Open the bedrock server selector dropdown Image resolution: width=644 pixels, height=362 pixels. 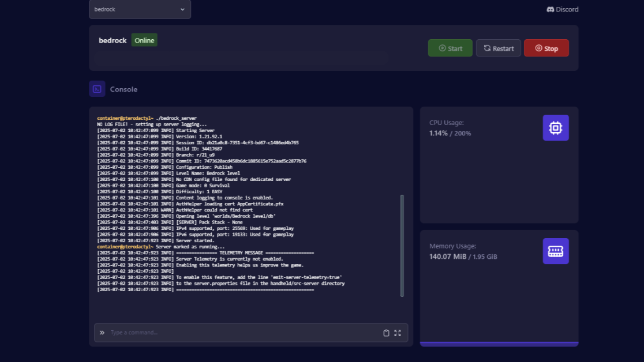(x=140, y=9)
